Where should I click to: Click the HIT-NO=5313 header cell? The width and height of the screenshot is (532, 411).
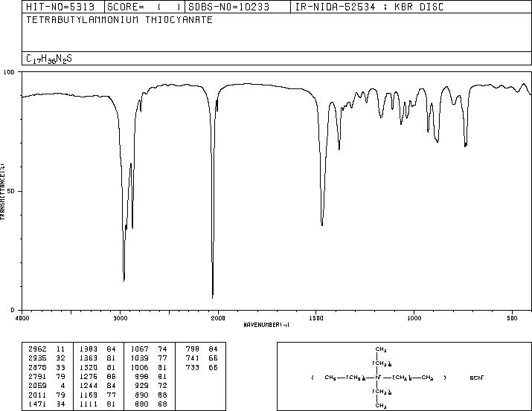point(60,7)
